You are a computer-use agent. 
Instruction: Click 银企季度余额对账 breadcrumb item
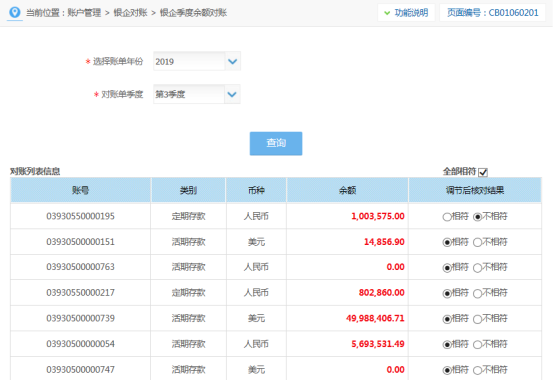click(193, 13)
